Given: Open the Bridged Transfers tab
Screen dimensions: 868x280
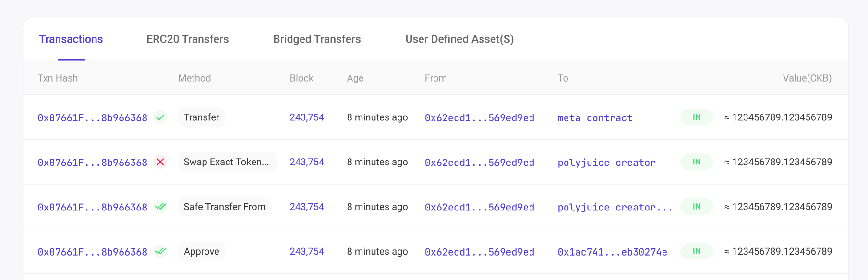Looking at the screenshot, I should click(x=317, y=39).
